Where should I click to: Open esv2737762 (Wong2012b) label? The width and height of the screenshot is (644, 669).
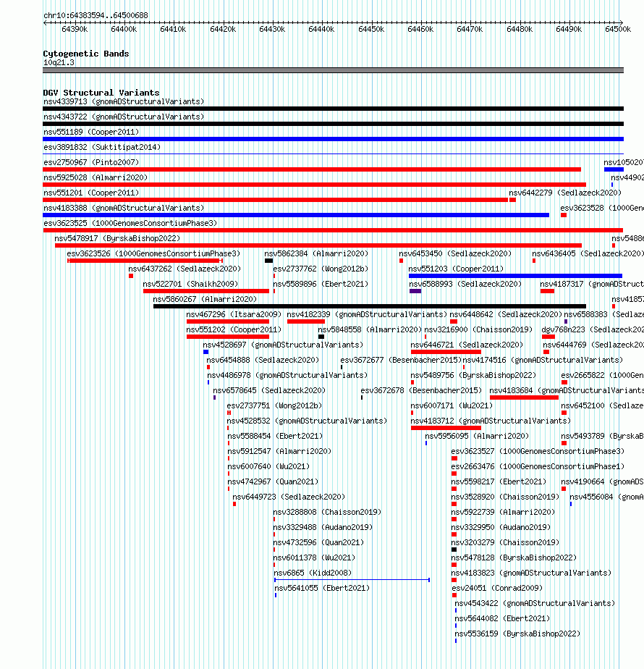[321, 269]
